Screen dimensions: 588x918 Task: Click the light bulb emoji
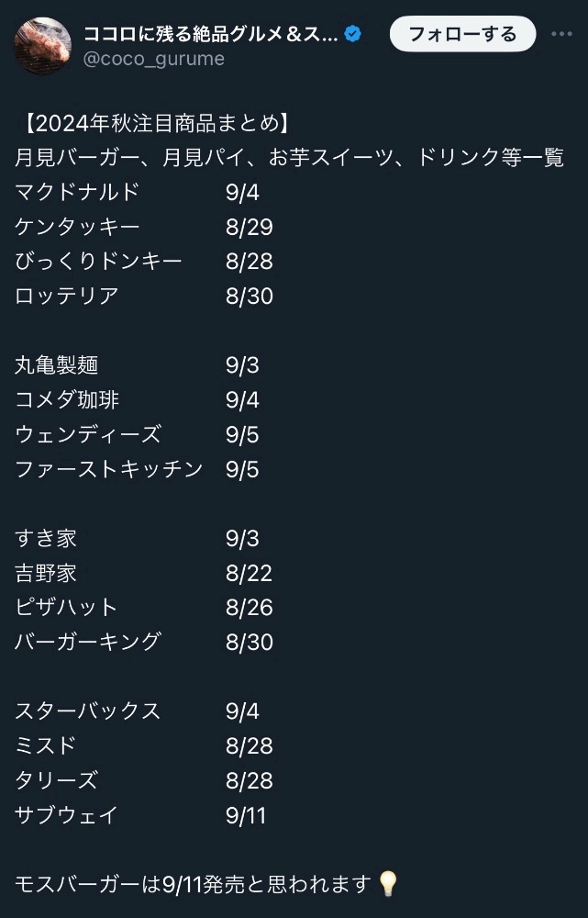point(389,884)
